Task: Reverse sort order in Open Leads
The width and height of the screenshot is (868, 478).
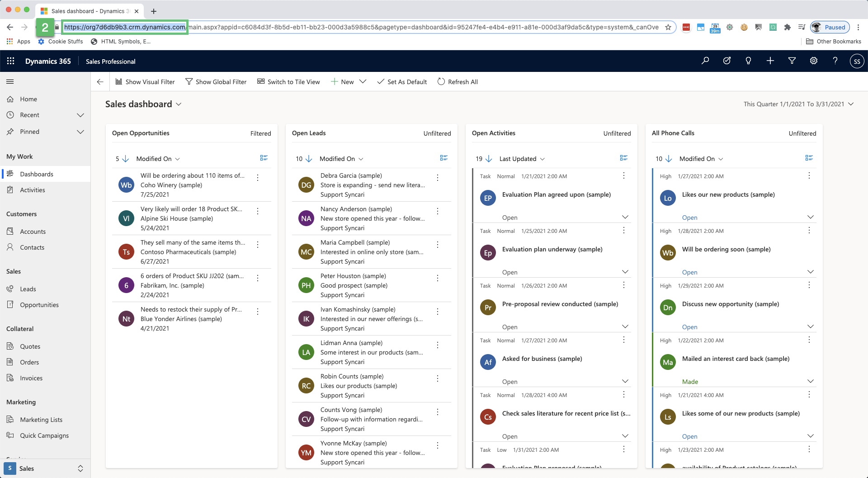Action: tap(309, 159)
